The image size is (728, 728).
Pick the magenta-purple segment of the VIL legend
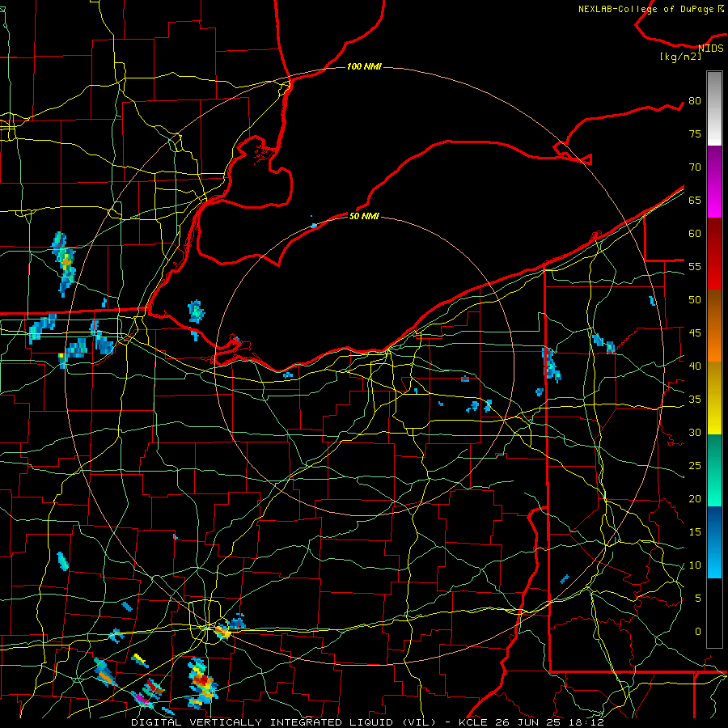tap(714, 182)
